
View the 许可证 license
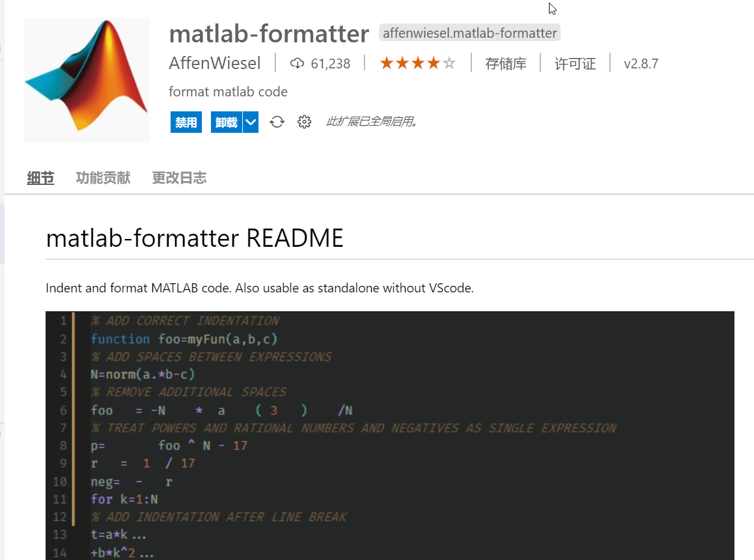[576, 63]
